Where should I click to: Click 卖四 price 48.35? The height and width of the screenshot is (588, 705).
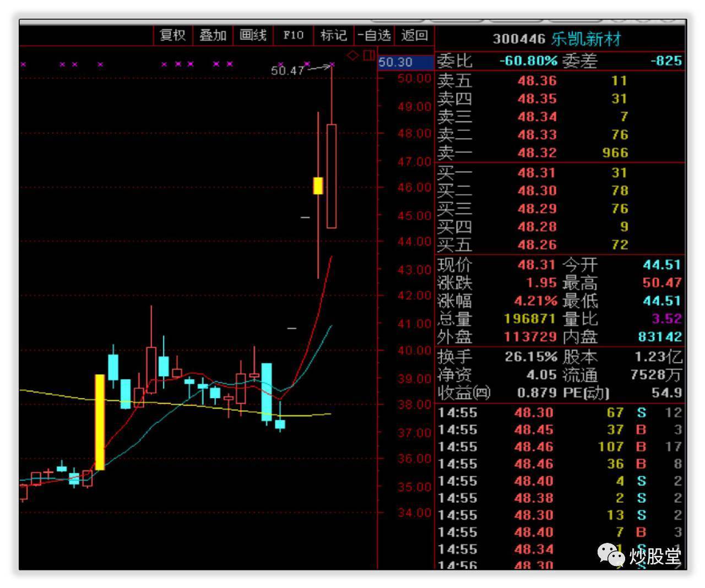coord(537,99)
